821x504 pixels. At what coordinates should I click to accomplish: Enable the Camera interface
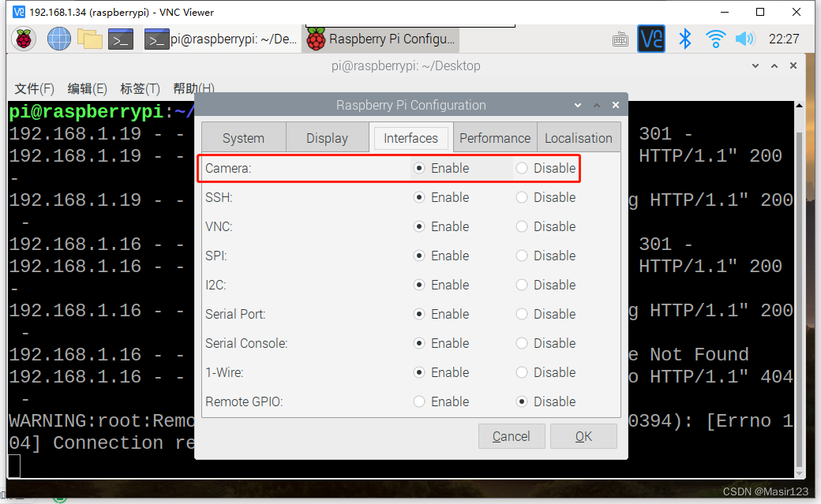(441, 168)
